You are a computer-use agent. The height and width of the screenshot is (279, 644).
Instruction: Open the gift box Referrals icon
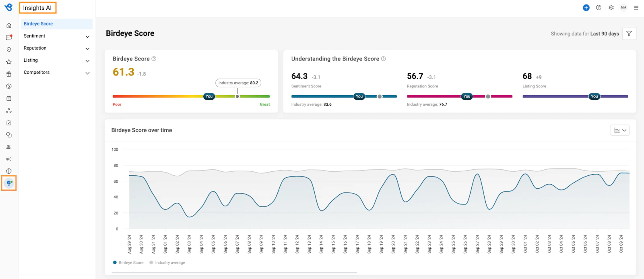pyautogui.click(x=9, y=74)
